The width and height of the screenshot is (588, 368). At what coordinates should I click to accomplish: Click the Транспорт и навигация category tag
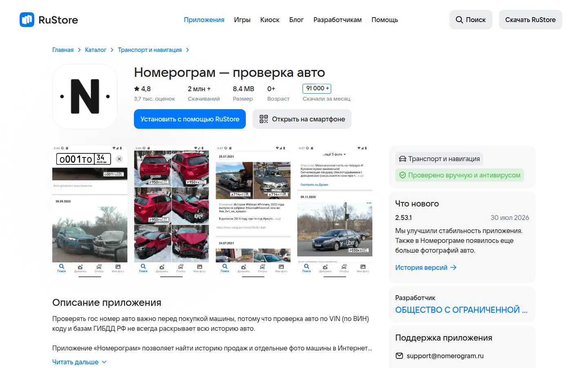(439, 159)
